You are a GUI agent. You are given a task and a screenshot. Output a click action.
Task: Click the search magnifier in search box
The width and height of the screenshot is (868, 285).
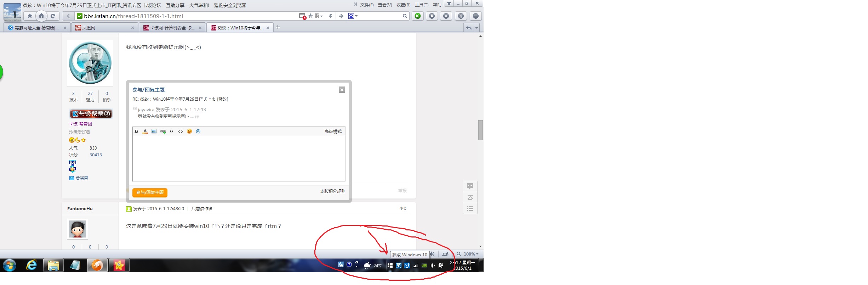405,16
